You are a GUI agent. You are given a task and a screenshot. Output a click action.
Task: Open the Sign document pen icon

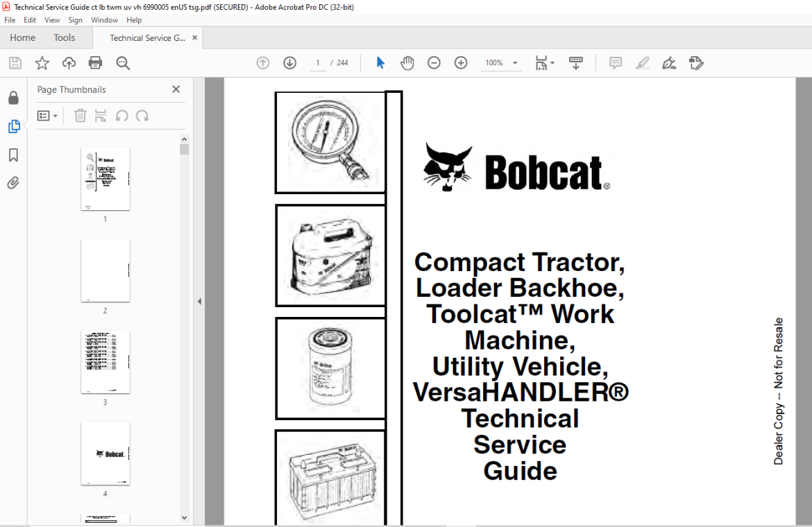(669, 63)
